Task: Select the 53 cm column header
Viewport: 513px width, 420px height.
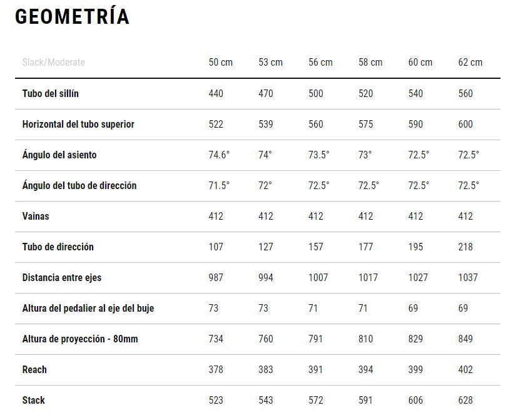Action: pyautogui.click(x=270, y=62)
